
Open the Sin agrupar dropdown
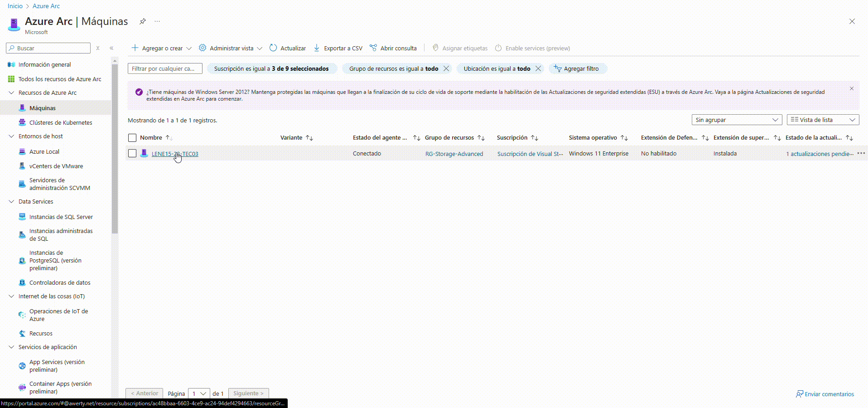[737, 120]
